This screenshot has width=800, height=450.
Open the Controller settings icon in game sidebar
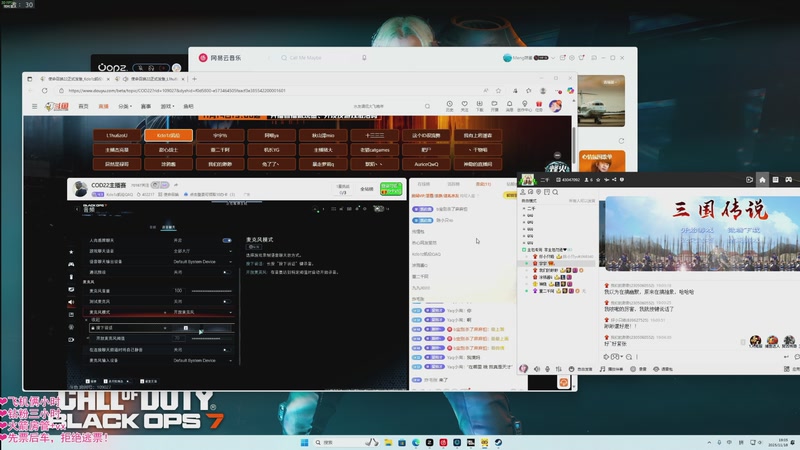(71, 264)
